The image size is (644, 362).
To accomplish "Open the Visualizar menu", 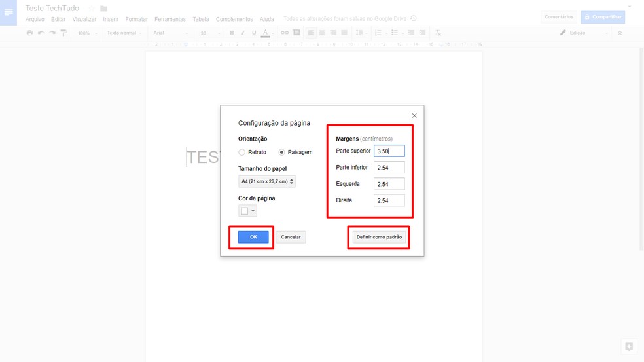I will pos(84,19).
